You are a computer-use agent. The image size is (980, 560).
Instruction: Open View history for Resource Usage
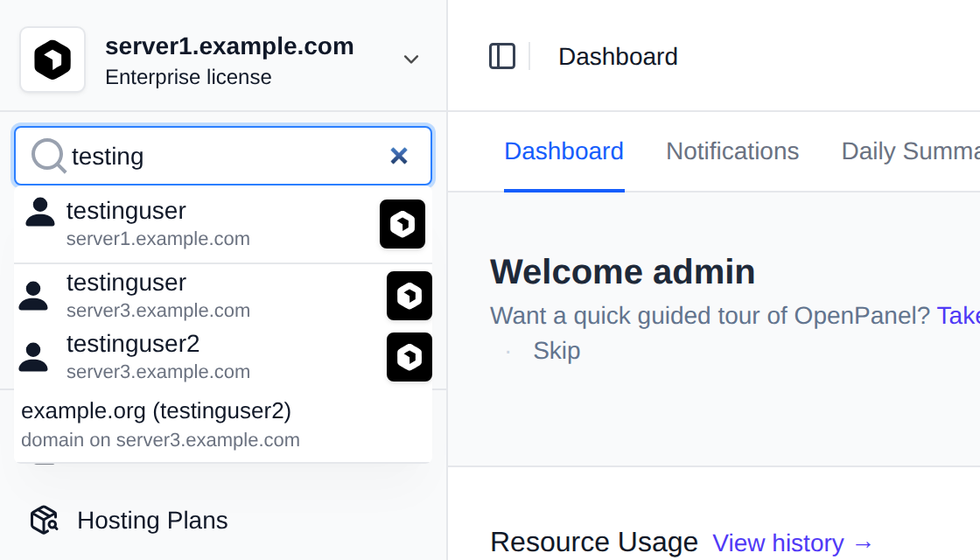pos(793,543)
